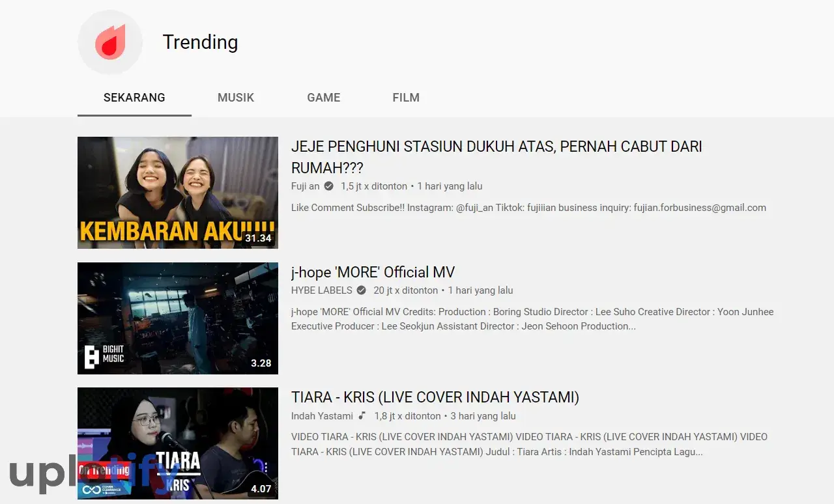The height and width of the screenshot is (504, 834).
Task: Open video thumbnail 'KEMBARAN AKU'
Action: tap(178, 193)
